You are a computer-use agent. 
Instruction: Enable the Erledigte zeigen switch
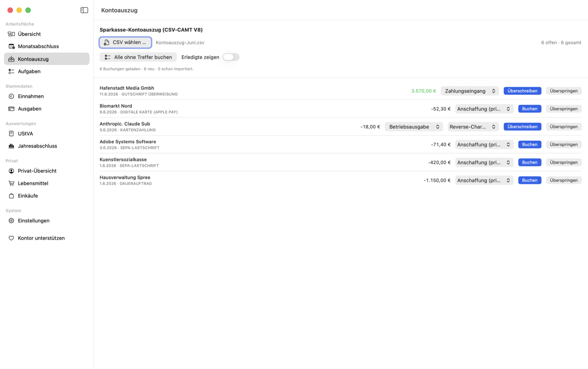click(x=231, y=57)
